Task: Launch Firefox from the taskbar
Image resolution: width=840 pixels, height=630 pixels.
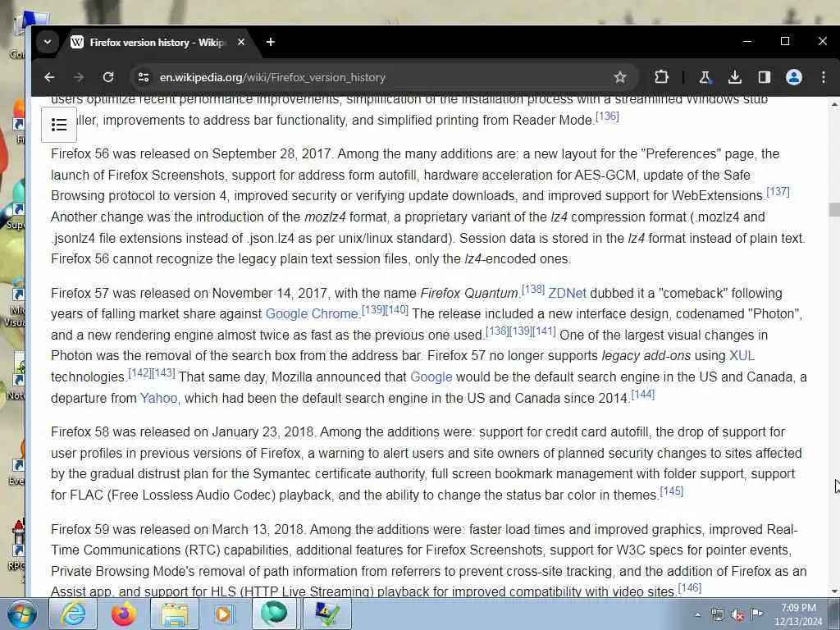Action: click(124, 614)
